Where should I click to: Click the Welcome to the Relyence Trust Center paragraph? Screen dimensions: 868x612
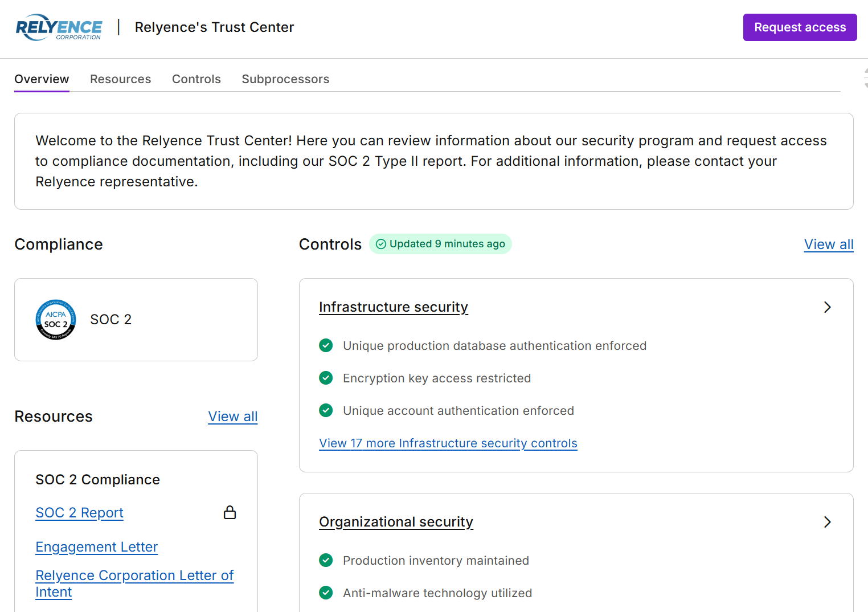click(x=431, y=161)
